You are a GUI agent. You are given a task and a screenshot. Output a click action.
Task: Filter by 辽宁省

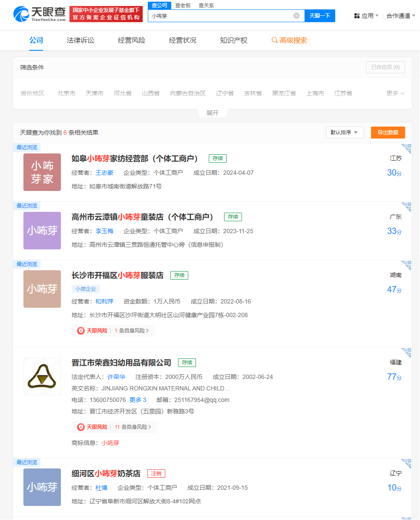click(225, 93)
